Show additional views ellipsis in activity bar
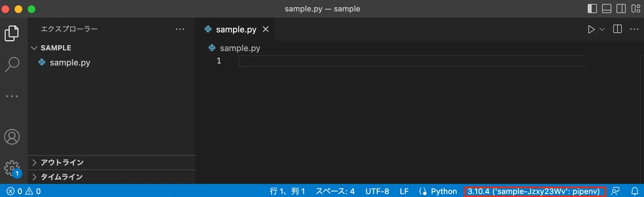Viewport: 644px width, 197px height. (12, 96)
